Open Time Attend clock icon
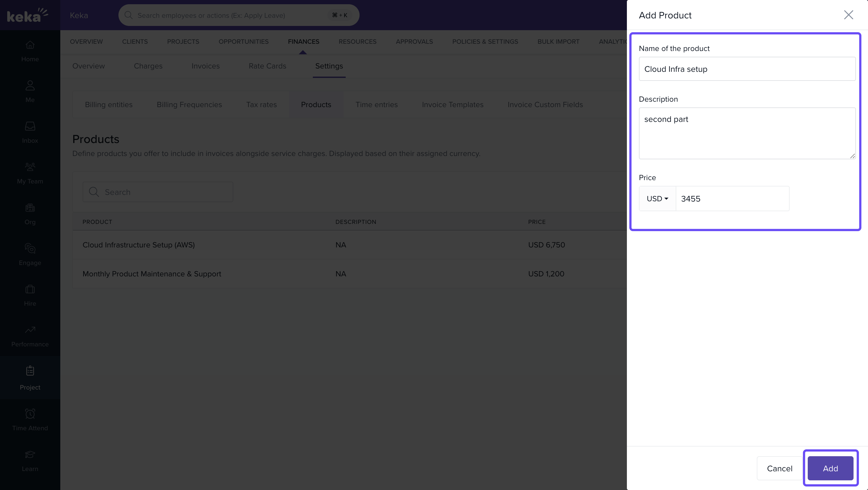 (30, 414)
